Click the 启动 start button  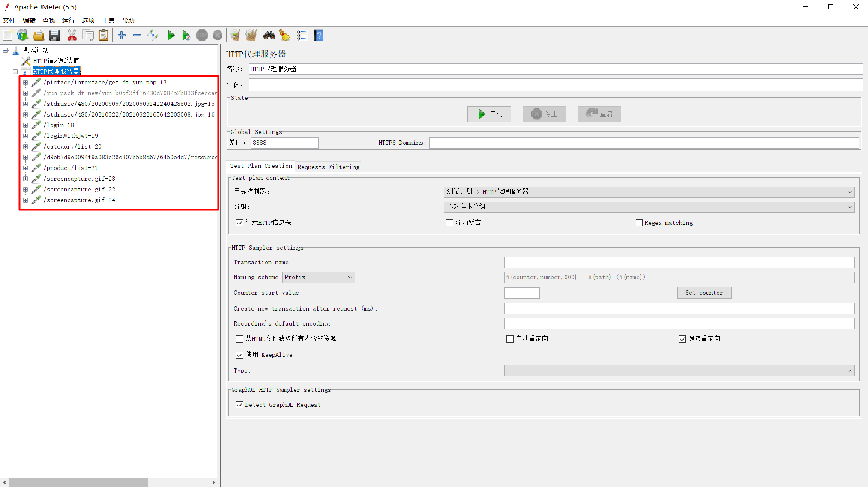point(489,114)
